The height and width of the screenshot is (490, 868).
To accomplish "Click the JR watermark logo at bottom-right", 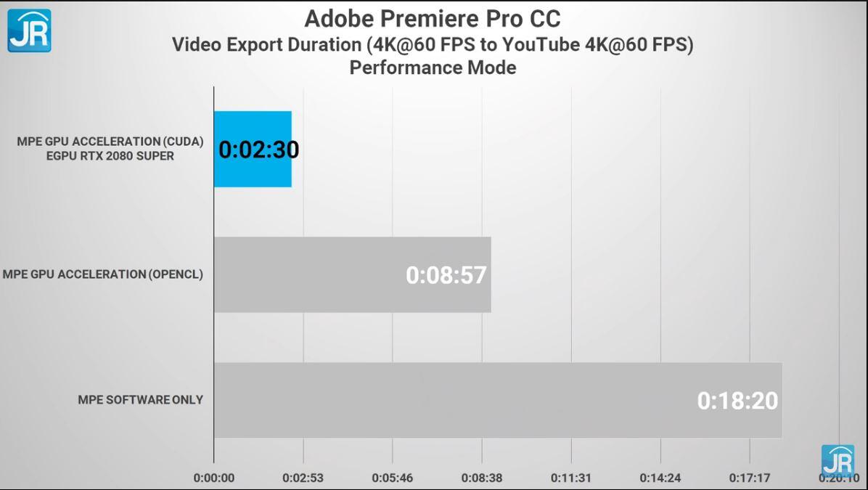I will [x=838, y=461].
